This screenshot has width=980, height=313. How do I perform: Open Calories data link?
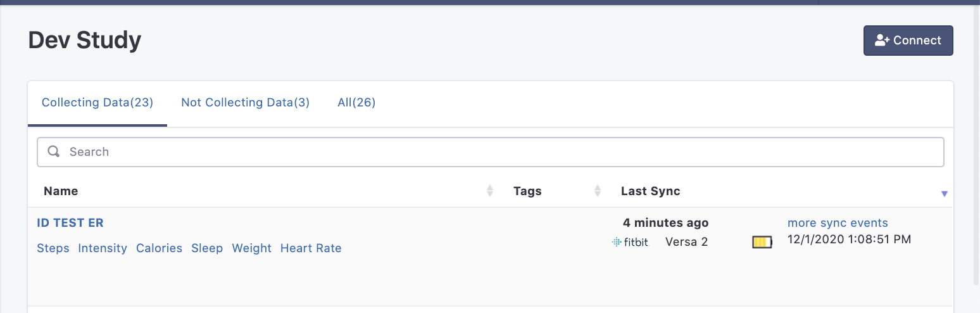pyautogui.click(x=159, y=248)
